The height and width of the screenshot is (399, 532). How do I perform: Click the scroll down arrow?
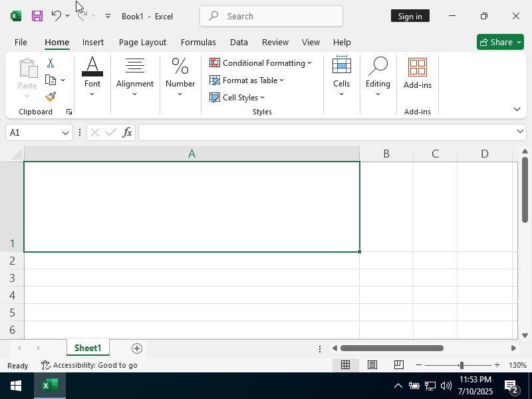click(x=525, y=335)
